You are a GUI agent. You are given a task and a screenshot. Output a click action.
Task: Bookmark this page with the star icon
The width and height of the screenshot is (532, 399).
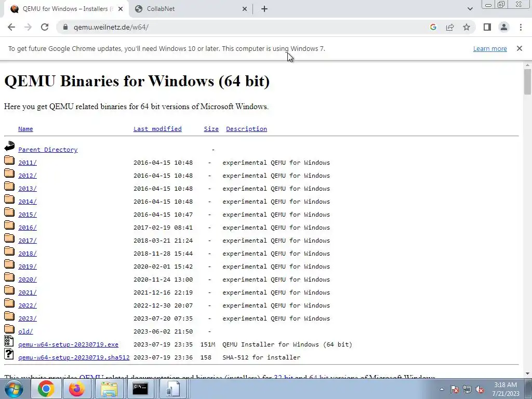(x=467, y=27)
